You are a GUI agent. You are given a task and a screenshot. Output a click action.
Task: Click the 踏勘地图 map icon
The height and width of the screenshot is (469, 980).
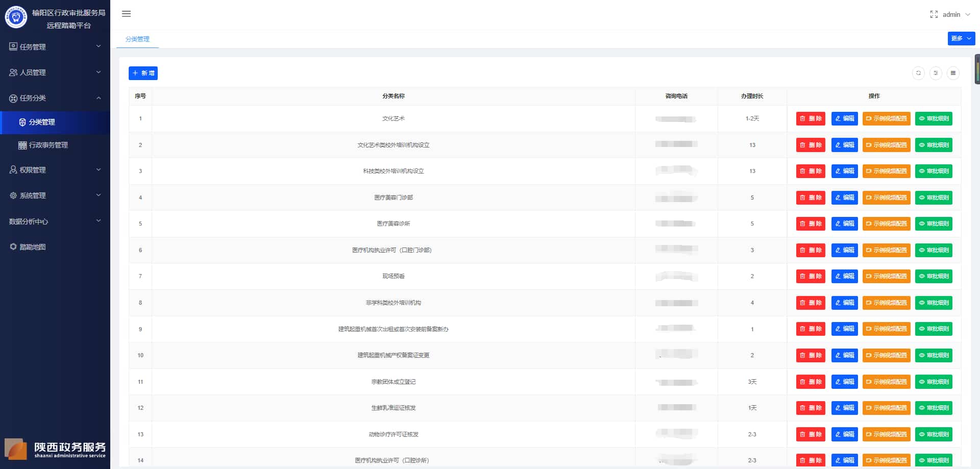pos(13,246)
